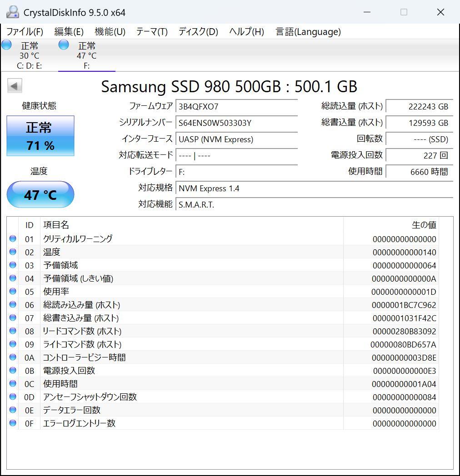Click power on count value 227 回
The width and height of the screenshot is (460, 476).
click(x=419, y=155)
